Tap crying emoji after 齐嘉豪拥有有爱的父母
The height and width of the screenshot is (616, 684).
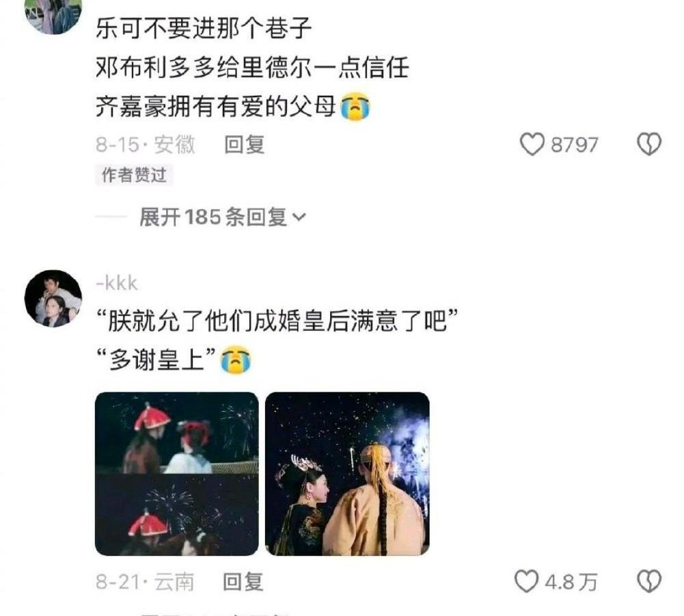click(x=355, y=107)
